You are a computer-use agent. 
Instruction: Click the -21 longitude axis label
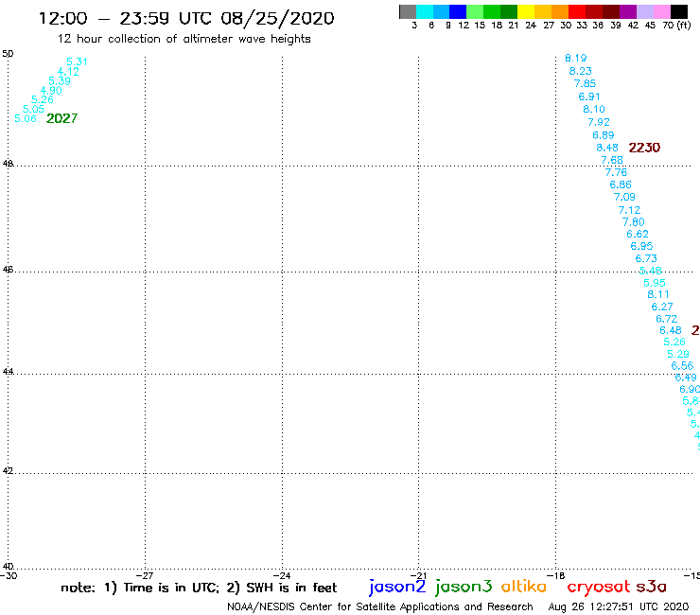(418, 575)
